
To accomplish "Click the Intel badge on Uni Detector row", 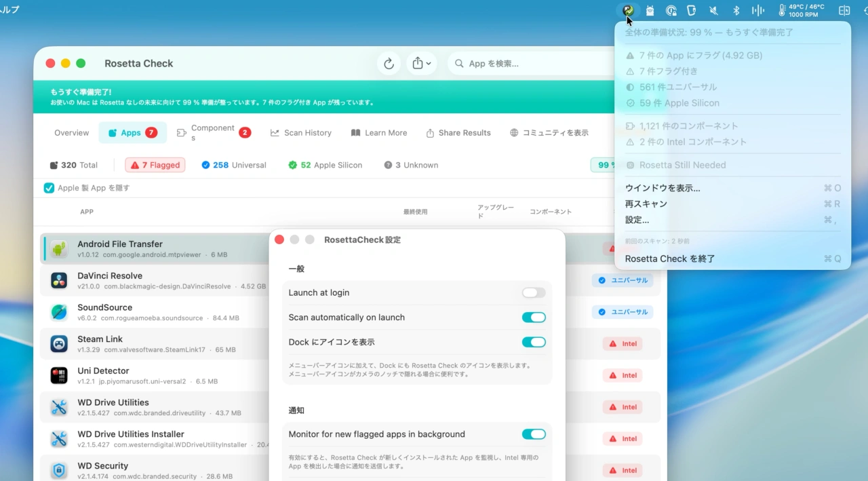I will pyautogui.click(x=623, y=375).
